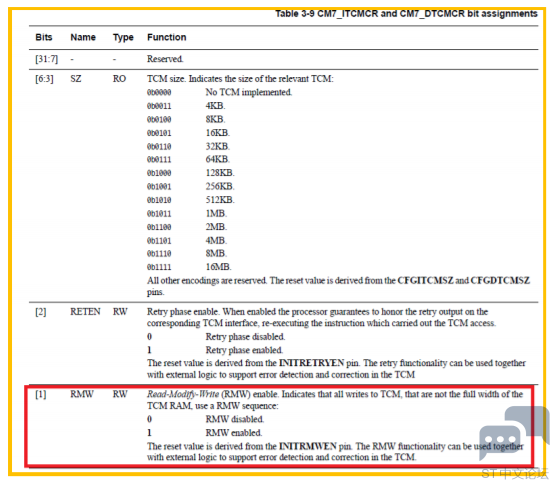
Task: Click the '8KB.' size value
Action: 215,119
